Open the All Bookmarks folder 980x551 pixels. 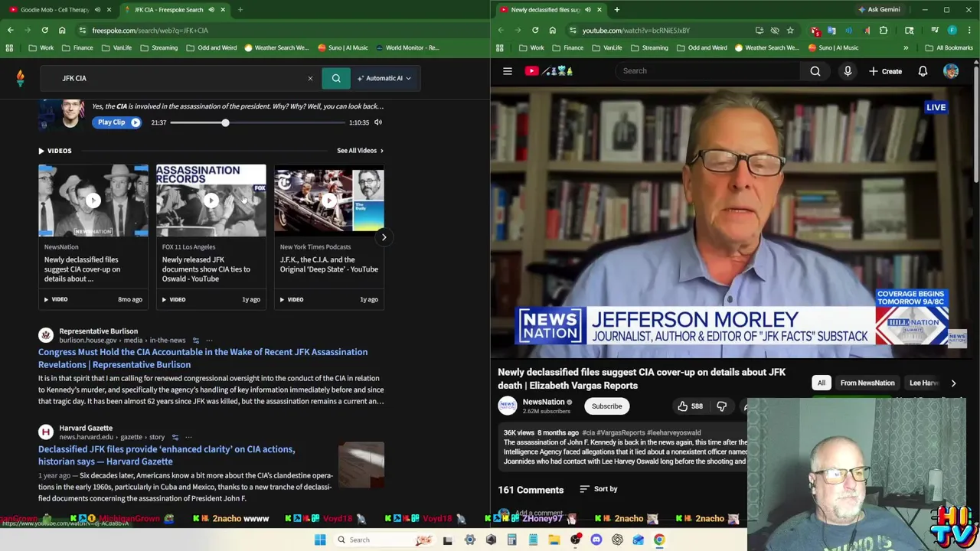949,47
